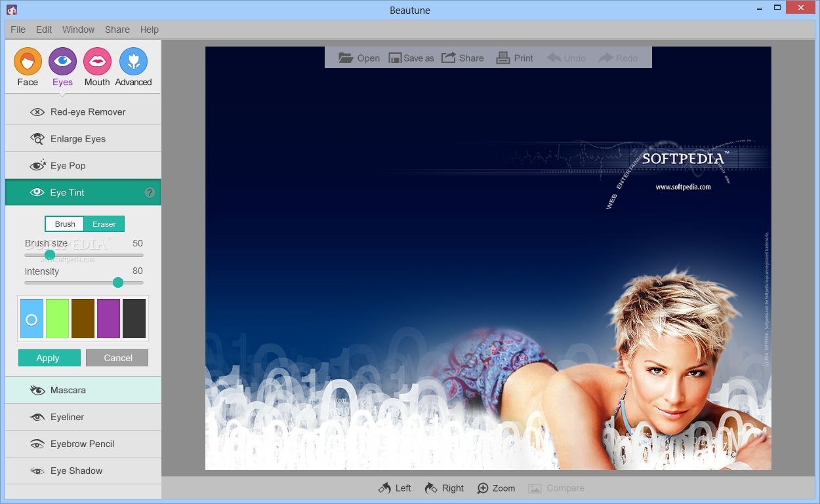
Task: Open the Window menu
Action: click(x=78, y=29)
